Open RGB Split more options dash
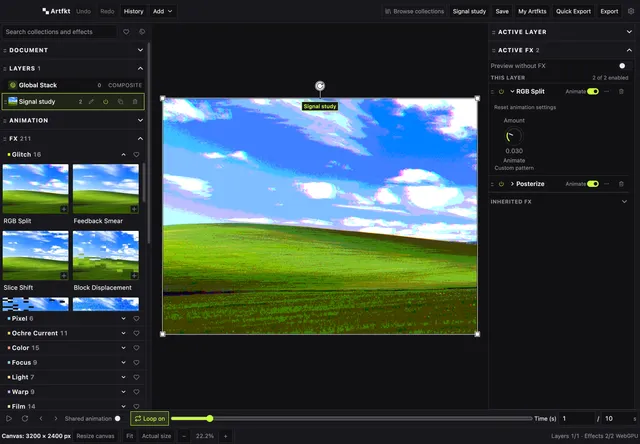Image resolution: width=640 pixels, height=444 pixels. (607, 91)
